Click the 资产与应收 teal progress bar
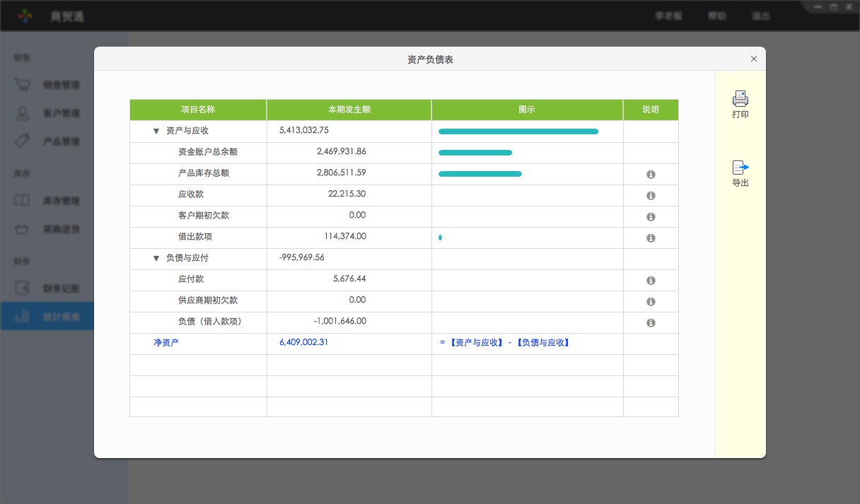 coord(518,131)
